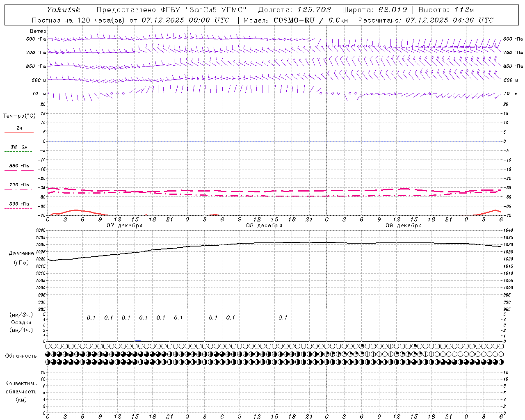Click 1040 on the left pressure axis
This screenshot has height=420, width=525.
41,231
